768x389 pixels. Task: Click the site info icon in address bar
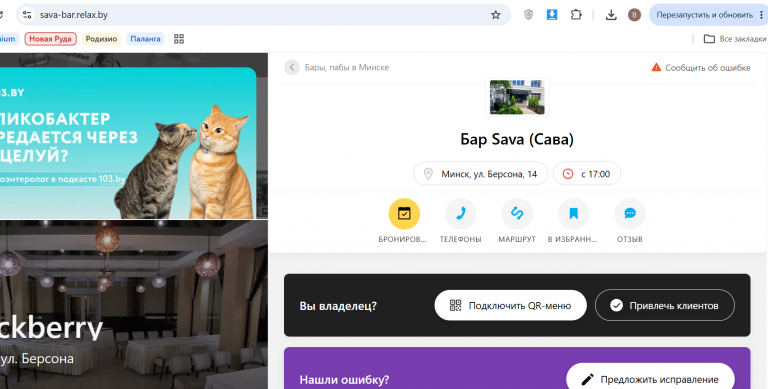pyautogui.click(x=26, y=15)
